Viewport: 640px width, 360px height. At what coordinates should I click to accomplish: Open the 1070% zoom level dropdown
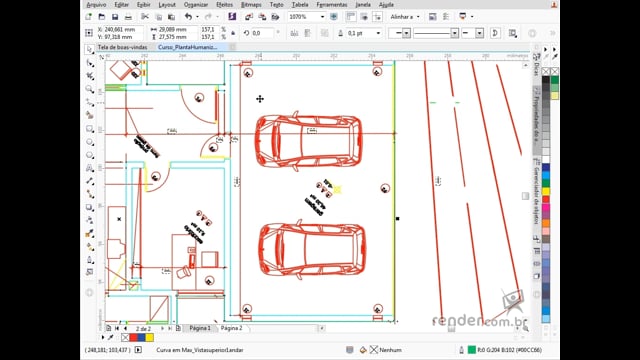tap(322, 17)
